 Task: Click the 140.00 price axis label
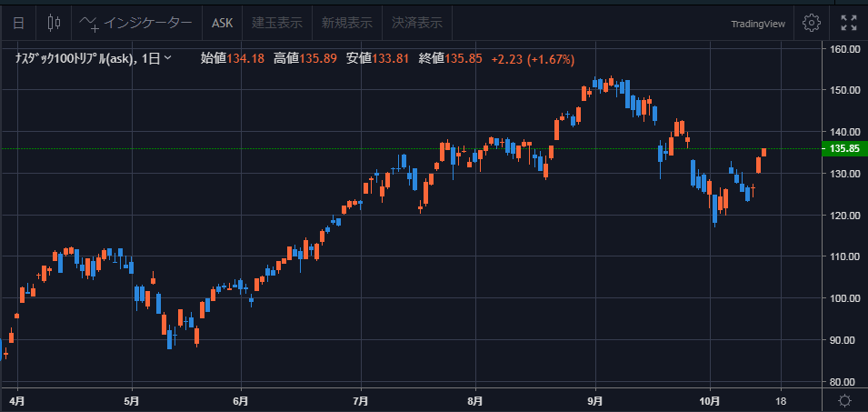click(x=844, y=132)
